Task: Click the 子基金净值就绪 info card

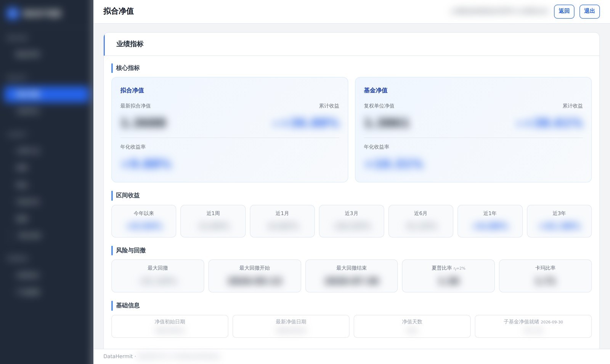Action: pyautogui.click(x=533, y=326)
